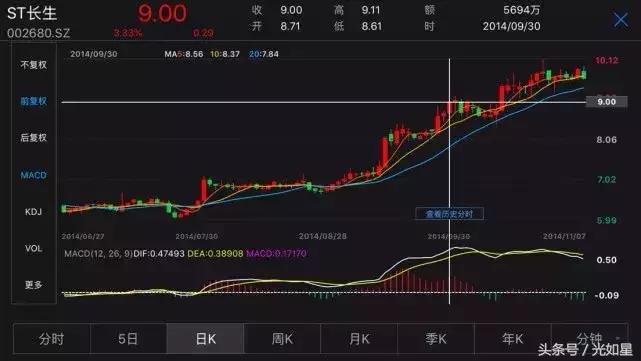The image size is (641, 361).
Task: Click stock name ST长生
Action: 32,13
